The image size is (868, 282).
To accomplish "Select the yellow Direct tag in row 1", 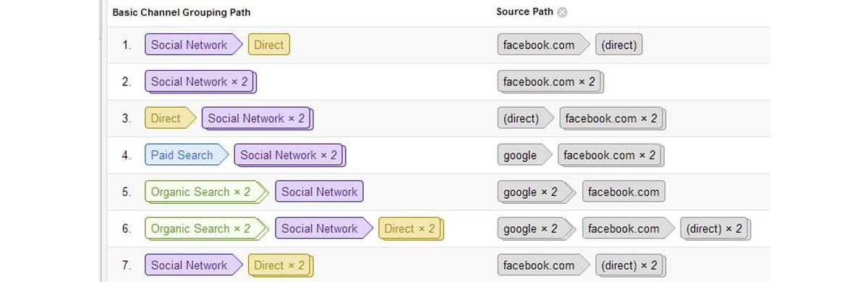I will pyautogui.click(x=268, y=45).
